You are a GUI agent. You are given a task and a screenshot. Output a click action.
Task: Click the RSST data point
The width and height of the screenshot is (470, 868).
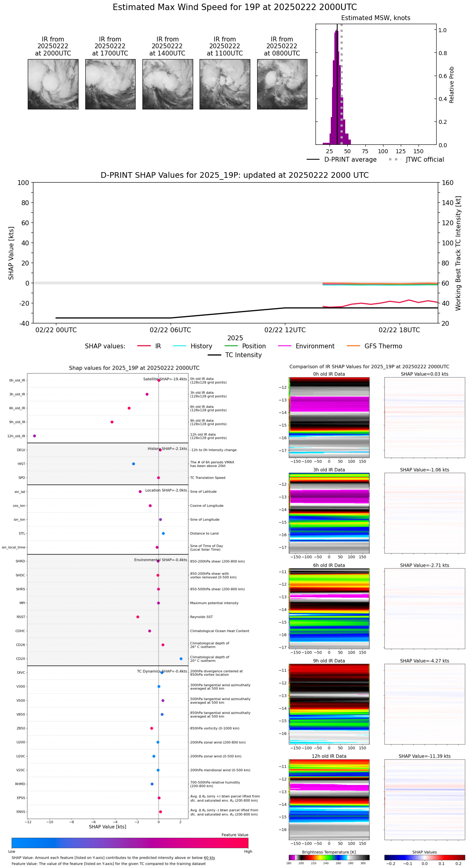138,617
